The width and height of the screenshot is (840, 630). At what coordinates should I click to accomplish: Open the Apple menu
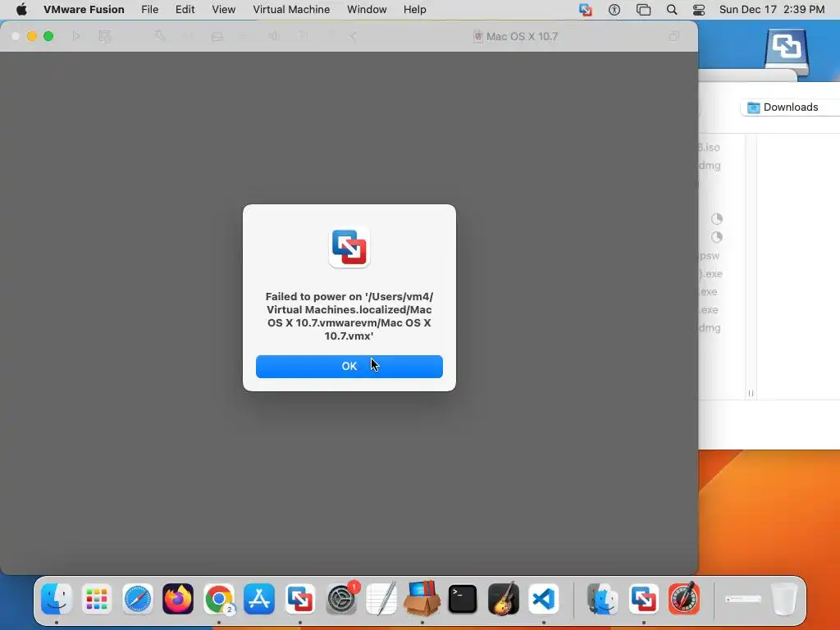[x=21, y=10]
